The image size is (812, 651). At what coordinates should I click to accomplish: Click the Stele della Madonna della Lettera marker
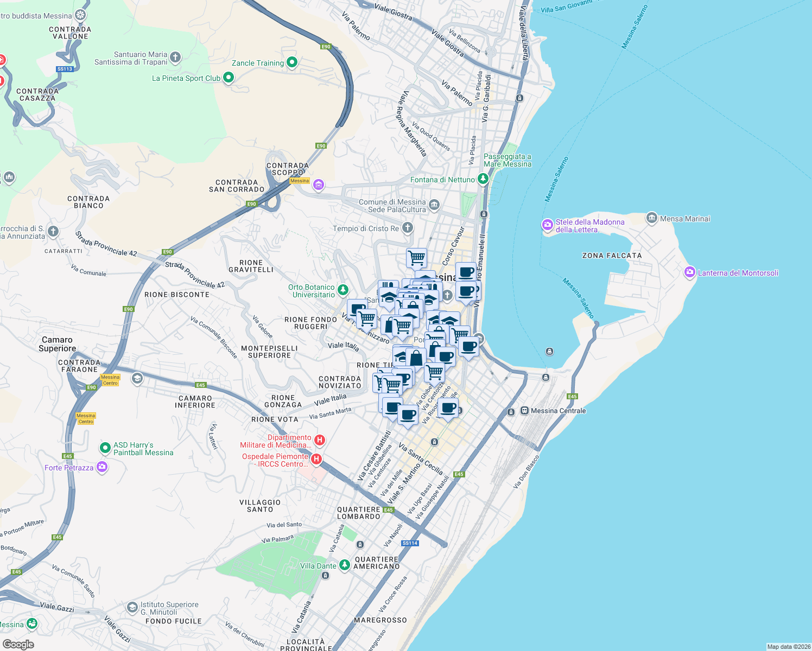pyautogui.click(x=547, y=224)
